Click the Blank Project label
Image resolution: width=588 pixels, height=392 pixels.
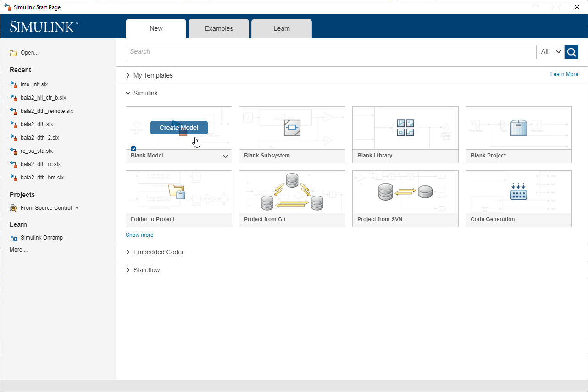[488, 156]
